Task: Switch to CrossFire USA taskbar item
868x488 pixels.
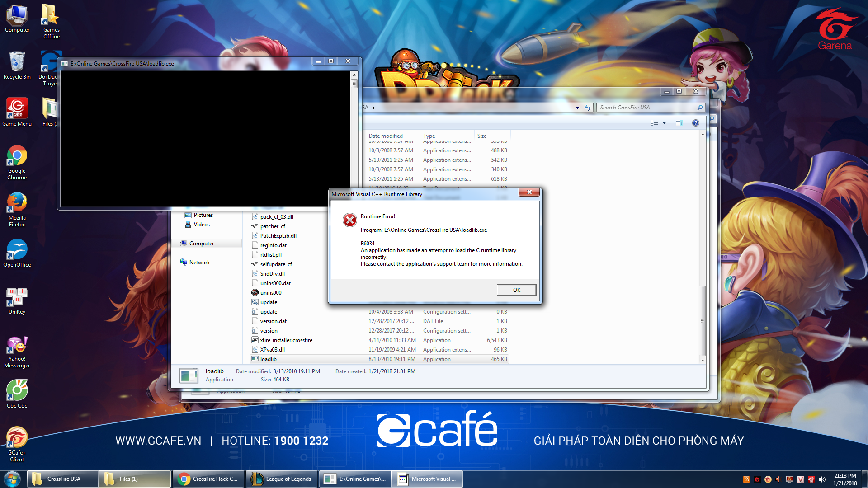Action: click(63, 479)
